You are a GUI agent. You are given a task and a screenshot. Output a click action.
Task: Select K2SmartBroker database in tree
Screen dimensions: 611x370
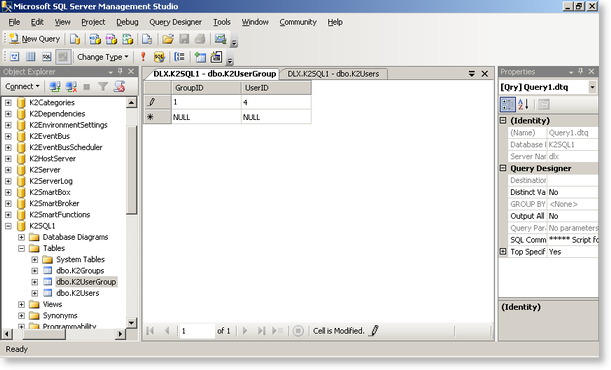point(54,204)
